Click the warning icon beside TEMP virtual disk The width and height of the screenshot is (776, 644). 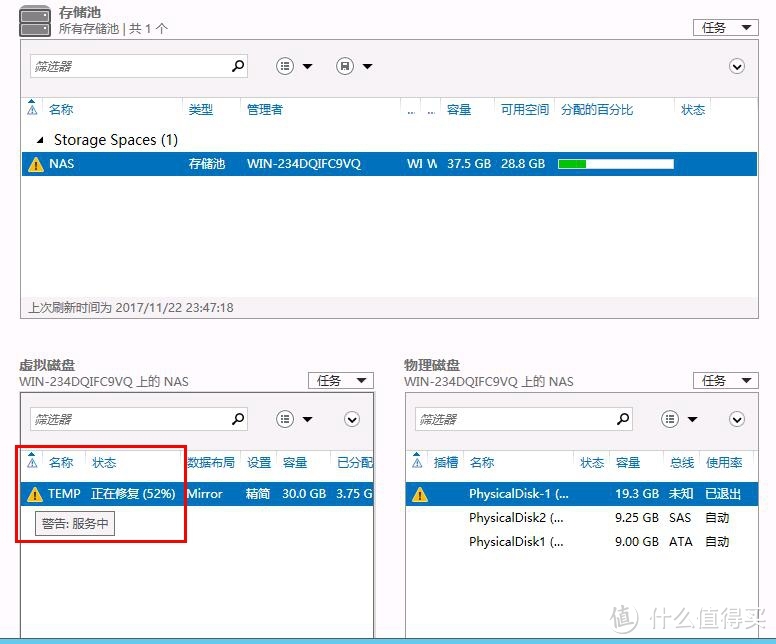(35, 494)
